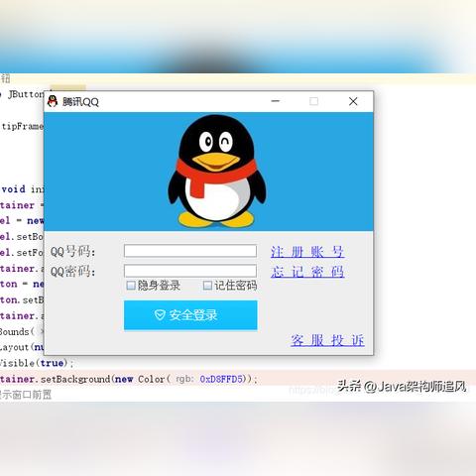Enable the 隐身登录 checkbox
The image size is (476, 476).
[131, 286]
